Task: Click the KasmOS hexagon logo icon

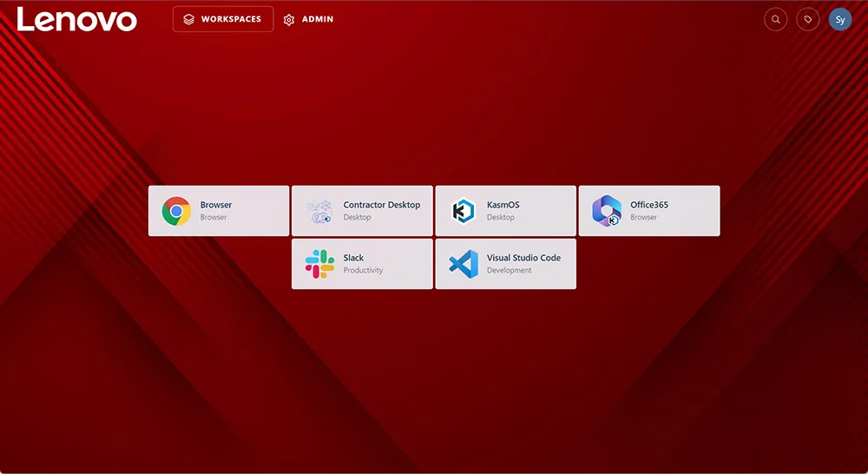Action: click(x=464, y=211)
